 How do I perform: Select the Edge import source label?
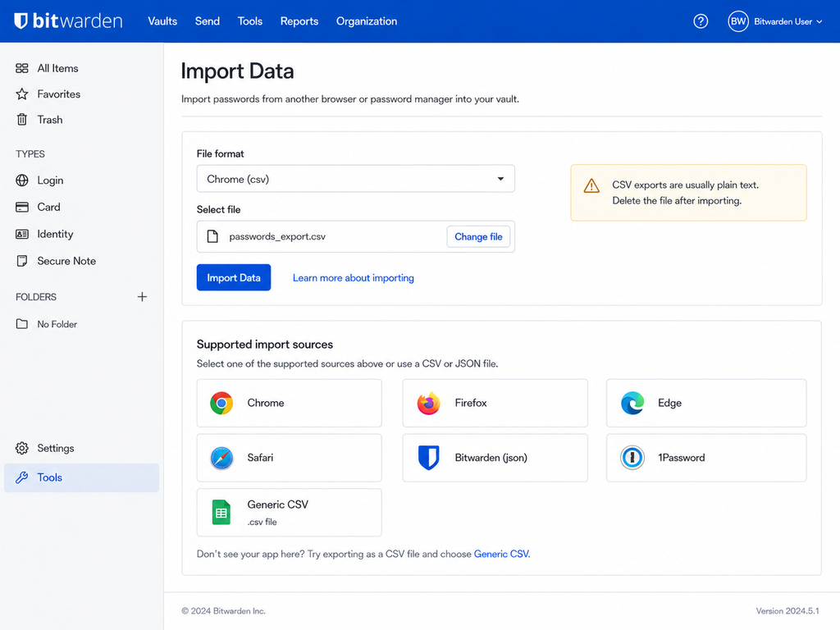pyautogui.click(x=669, y=403)
